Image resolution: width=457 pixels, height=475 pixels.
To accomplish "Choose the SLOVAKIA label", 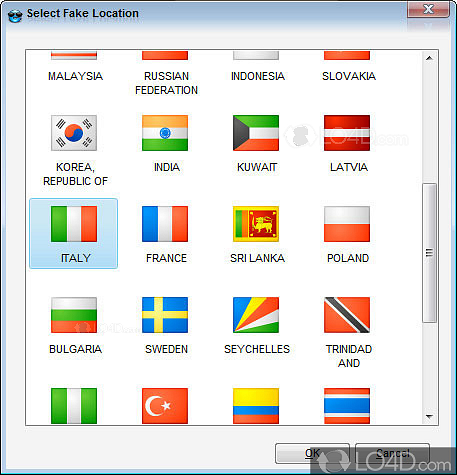I will point(349,76).
